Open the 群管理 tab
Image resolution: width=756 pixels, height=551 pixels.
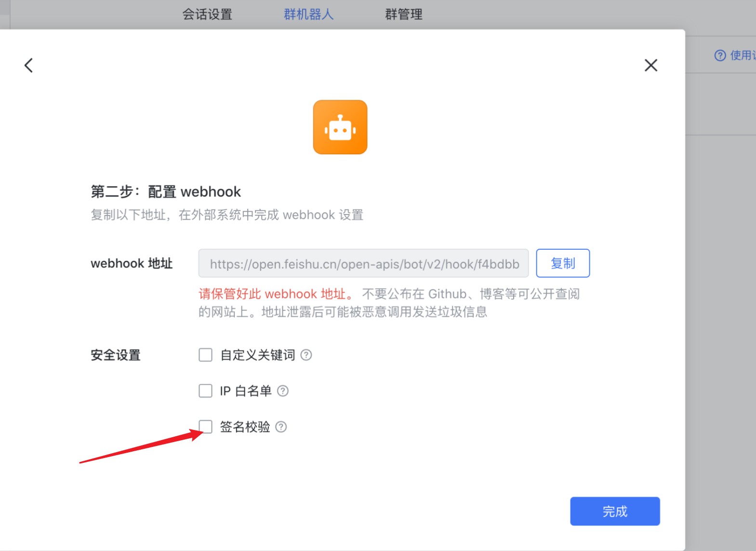[x=403, y=14]
